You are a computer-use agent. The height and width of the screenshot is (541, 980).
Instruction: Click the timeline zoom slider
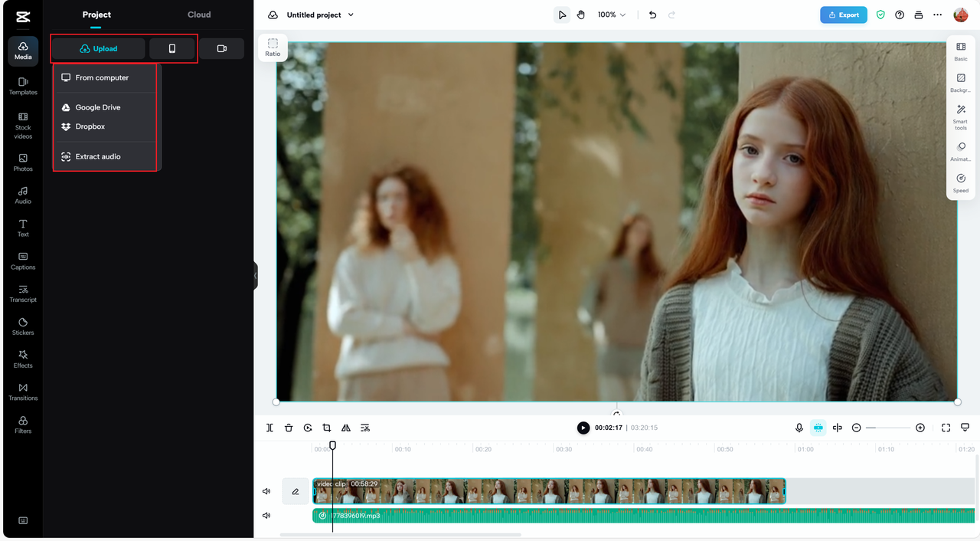(888, 428)
